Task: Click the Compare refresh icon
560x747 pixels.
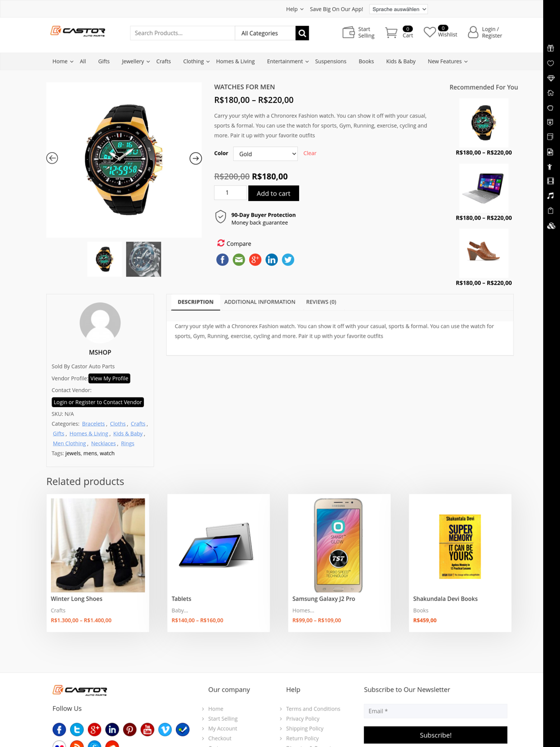Action: point(221,243)
